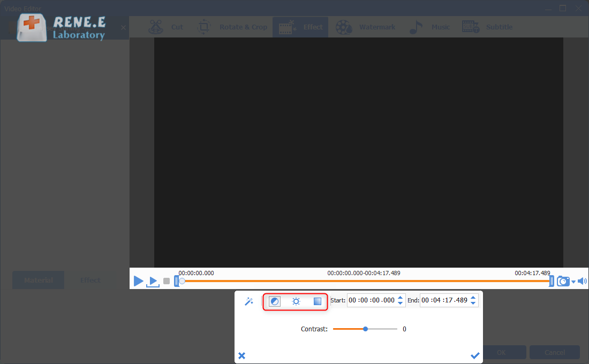Play the selected clip range
This screenshot has width=589, height=364.
[x=153, y=282]
